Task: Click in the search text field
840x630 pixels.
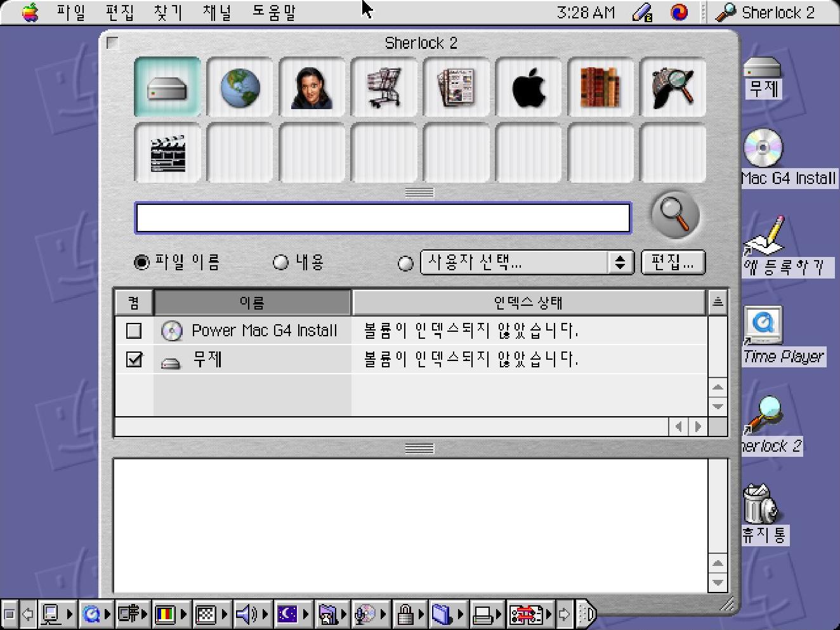Action: pyautogui.click(x=383, y=218)
